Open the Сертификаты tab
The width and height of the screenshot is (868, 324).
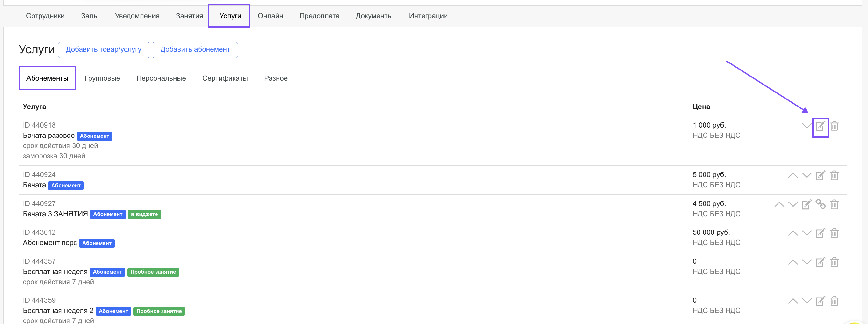[x=225, y=78]
